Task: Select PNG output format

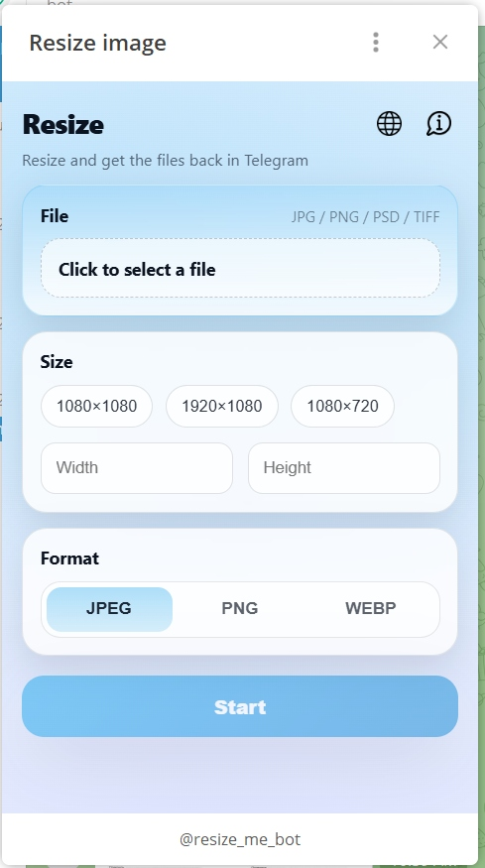Action: click(240, 609)
